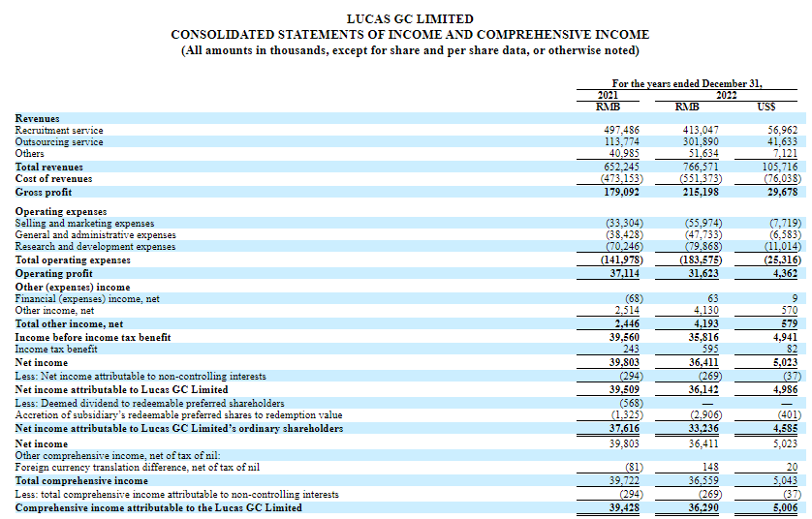Image resolution: width=812 pixels, height=519 pixels.
Task: Select 'Foreign currency translation difference' label
Action: (138, 468)
